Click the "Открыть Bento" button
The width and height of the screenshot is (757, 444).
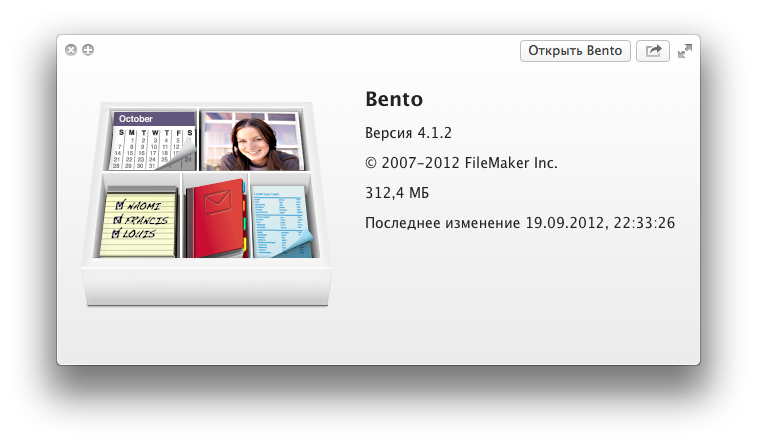click(575, 51)
